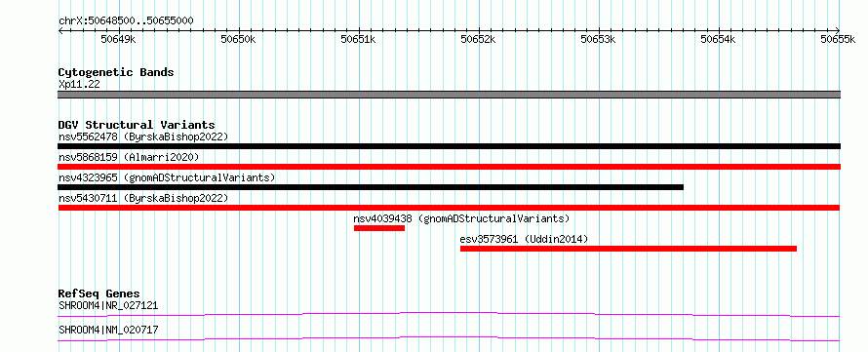Select the red nsv5868159 variant bar

click(449, 167)
